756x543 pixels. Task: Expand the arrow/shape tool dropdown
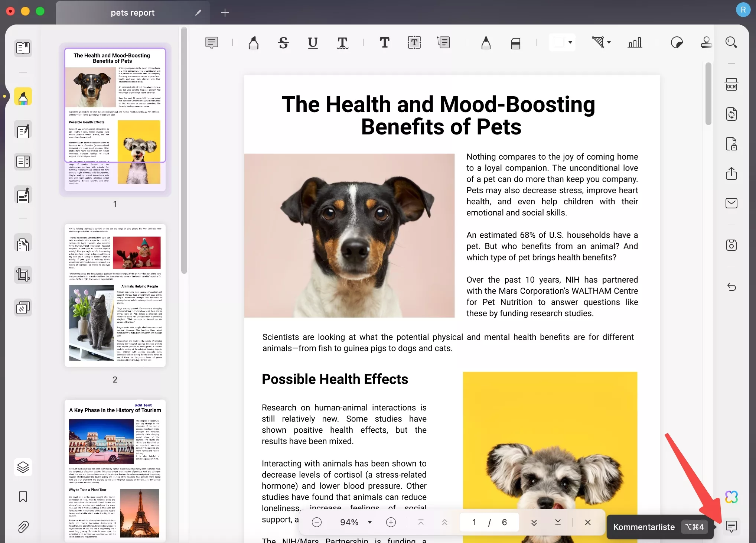point(609,42)
